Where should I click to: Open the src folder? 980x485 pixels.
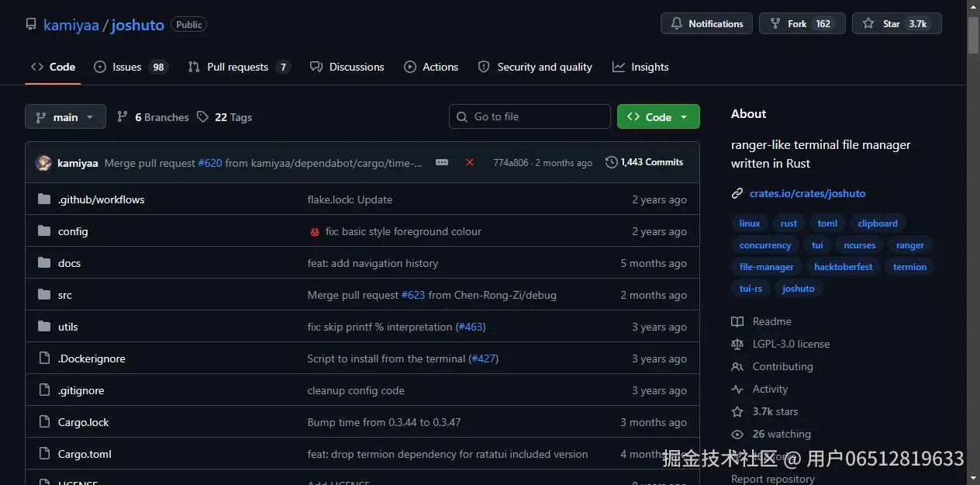point(65,295)
